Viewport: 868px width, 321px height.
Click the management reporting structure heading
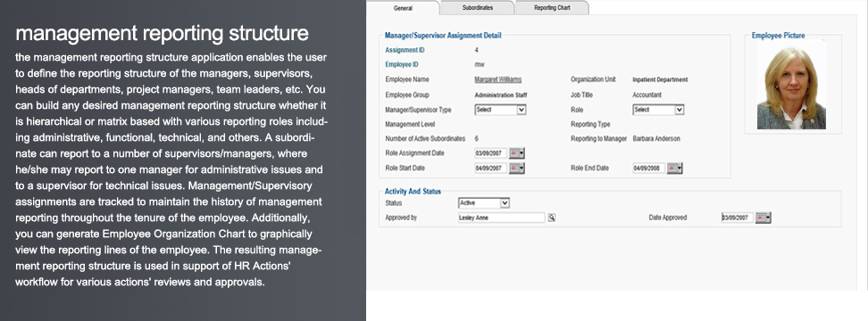163,33
